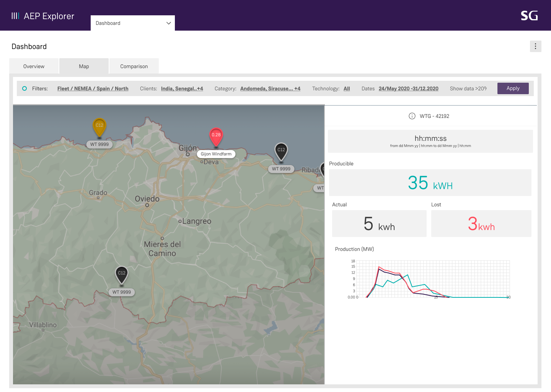Open the three-dot dashboard options menu

click(x=535, y=46)
